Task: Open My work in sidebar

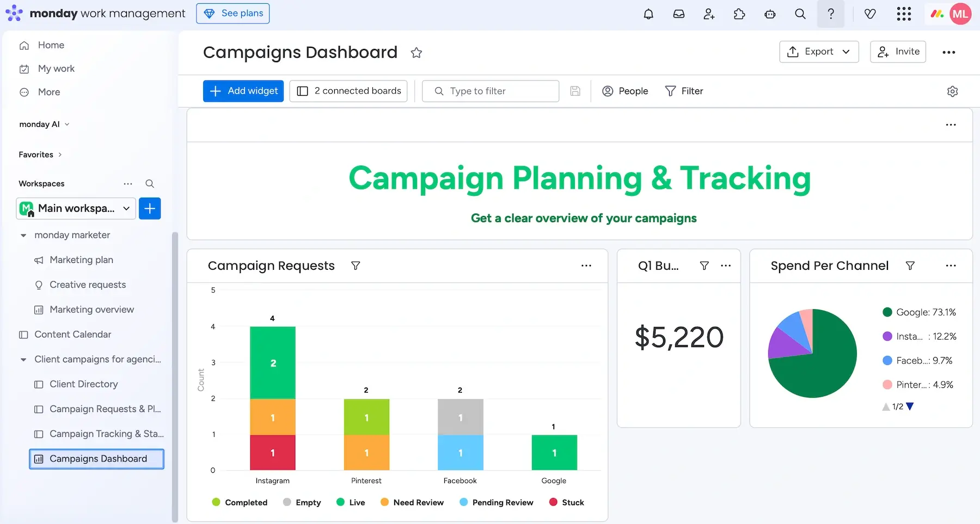Action: 47,69
